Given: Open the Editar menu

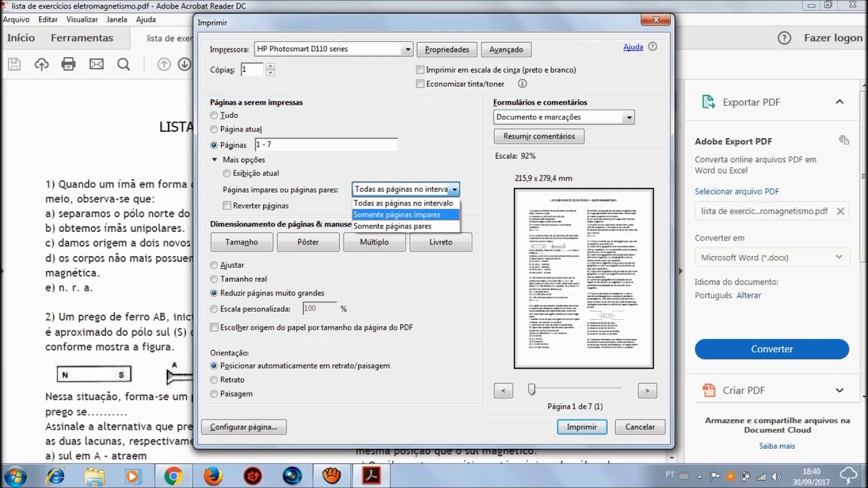Looking at the screenshot, I should coord(48,20).
